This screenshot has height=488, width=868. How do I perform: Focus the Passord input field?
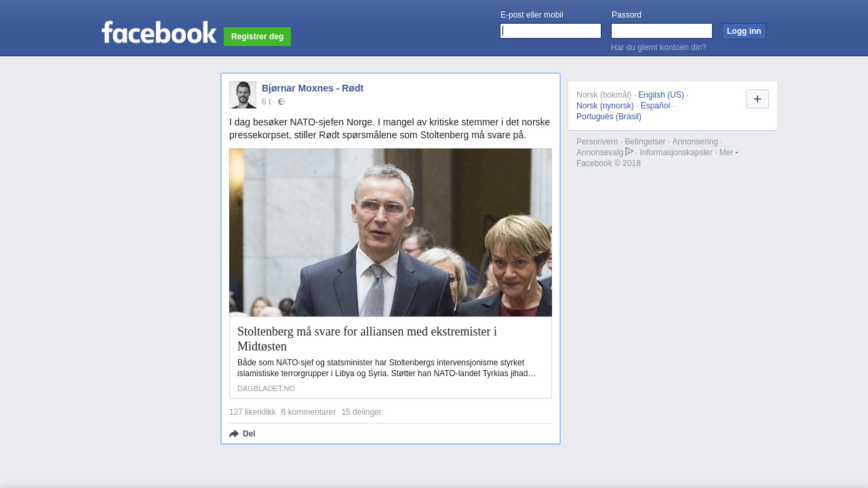coord(662,31)
